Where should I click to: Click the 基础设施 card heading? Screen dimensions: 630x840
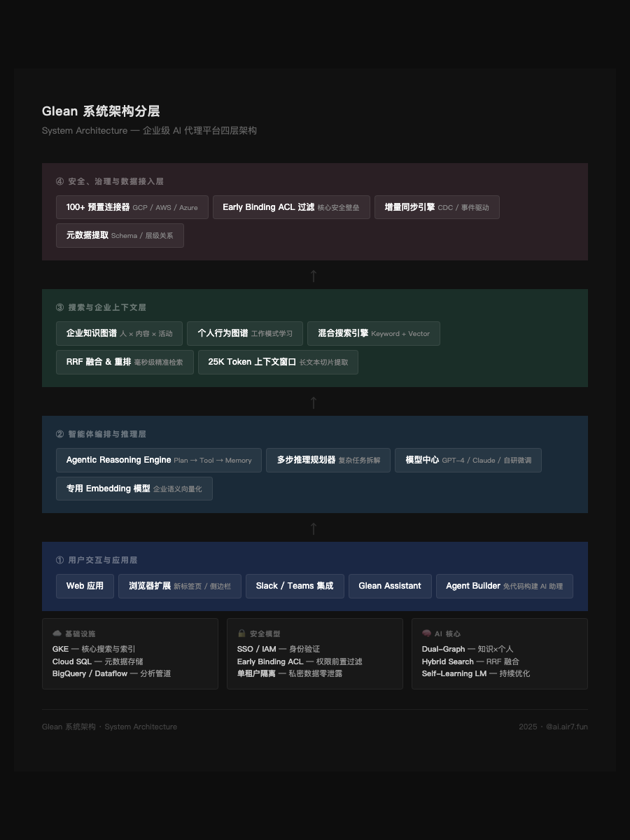point(80,633)
